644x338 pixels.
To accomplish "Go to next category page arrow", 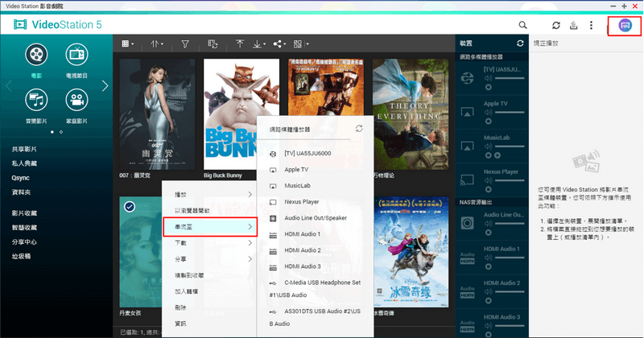I will pos(105,86).
